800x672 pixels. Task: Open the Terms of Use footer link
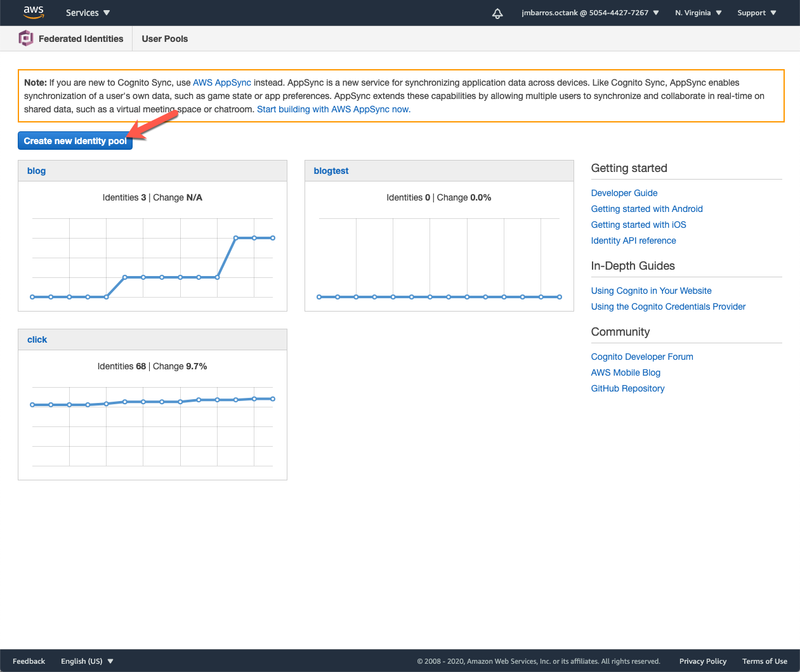(x=764, y=661)
